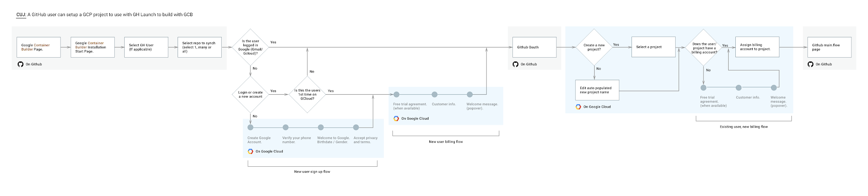Click the 'Create a new project?' diamond
This screenshot has height=196, width=868.
click(x=594, y=47)
